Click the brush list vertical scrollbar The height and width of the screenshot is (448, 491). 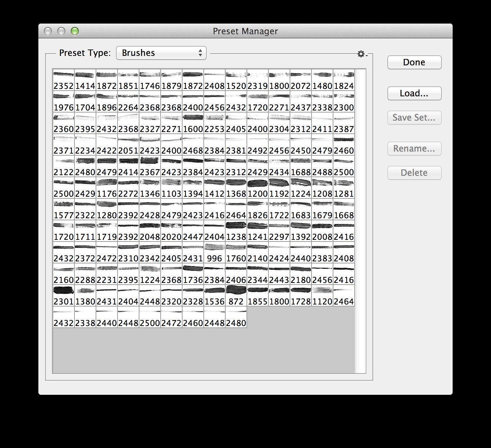(x=360, y=221)
